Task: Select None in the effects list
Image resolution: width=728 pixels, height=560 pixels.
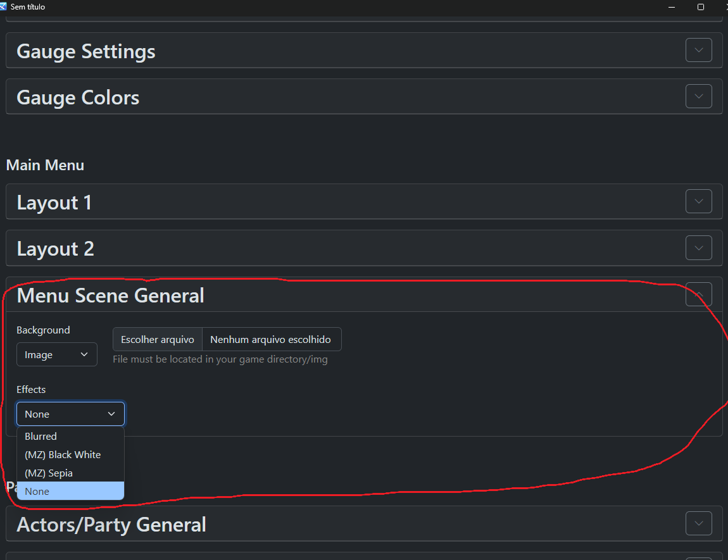Action: click(x=37, y=492)
